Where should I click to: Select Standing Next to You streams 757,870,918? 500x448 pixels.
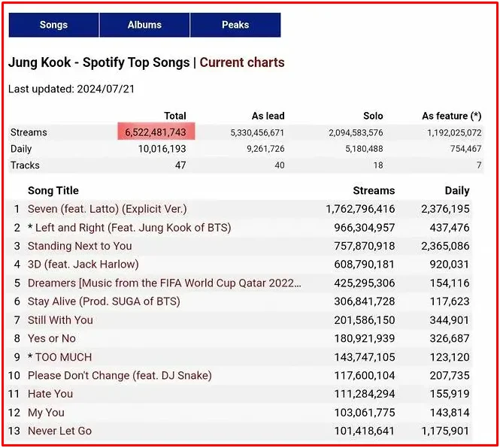365,246
